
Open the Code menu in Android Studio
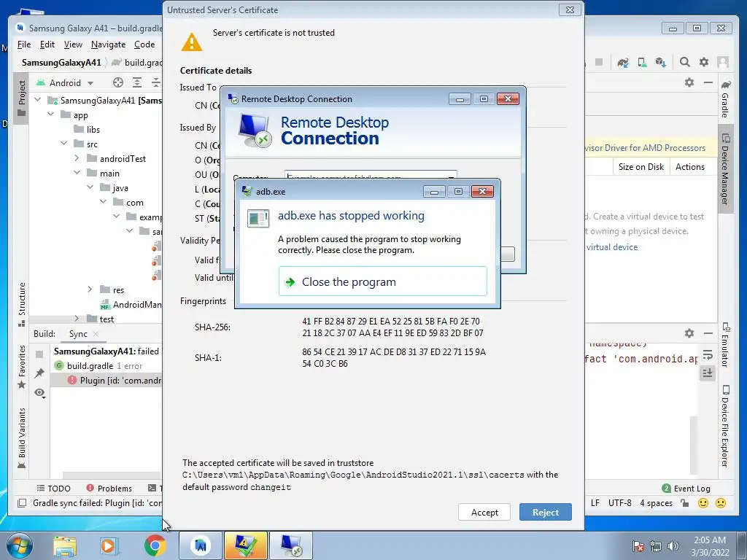coord(144,44)
